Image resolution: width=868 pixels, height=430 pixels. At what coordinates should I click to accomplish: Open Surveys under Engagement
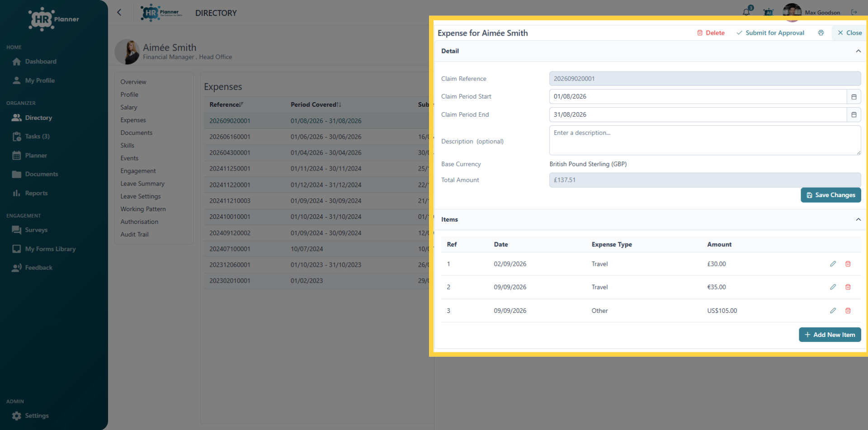(30, 230)
